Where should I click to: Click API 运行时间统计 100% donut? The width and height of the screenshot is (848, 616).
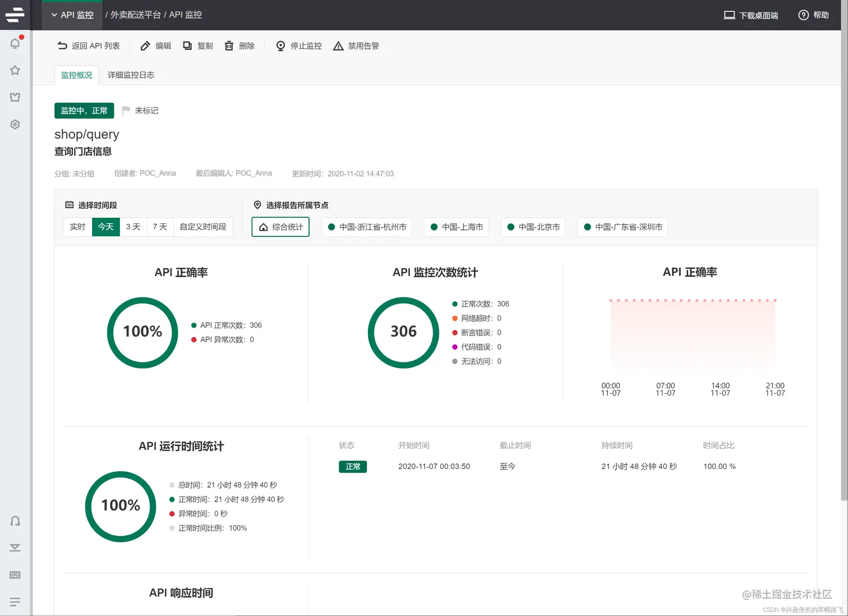(121, 506)
